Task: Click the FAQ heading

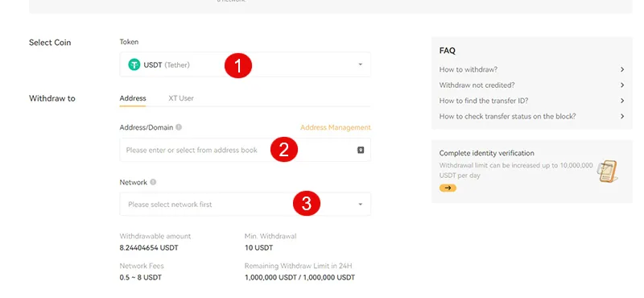Action: click(448, 51)
